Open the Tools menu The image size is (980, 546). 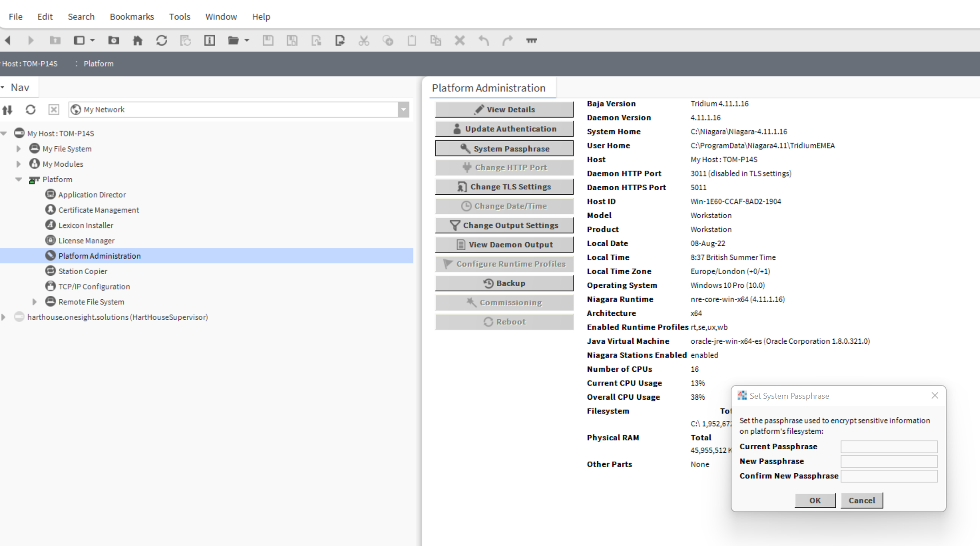click(x=179, y=16)
